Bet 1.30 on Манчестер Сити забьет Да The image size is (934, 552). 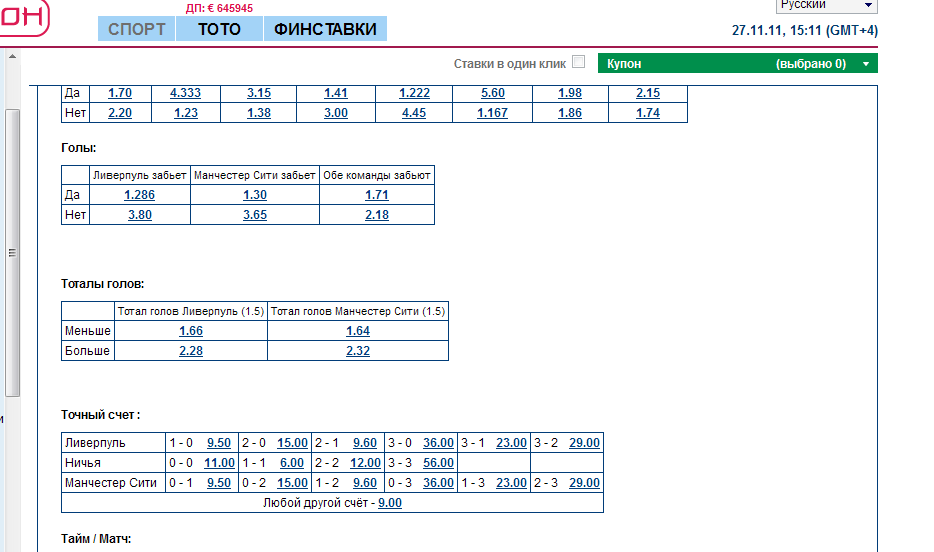(255, 195)
